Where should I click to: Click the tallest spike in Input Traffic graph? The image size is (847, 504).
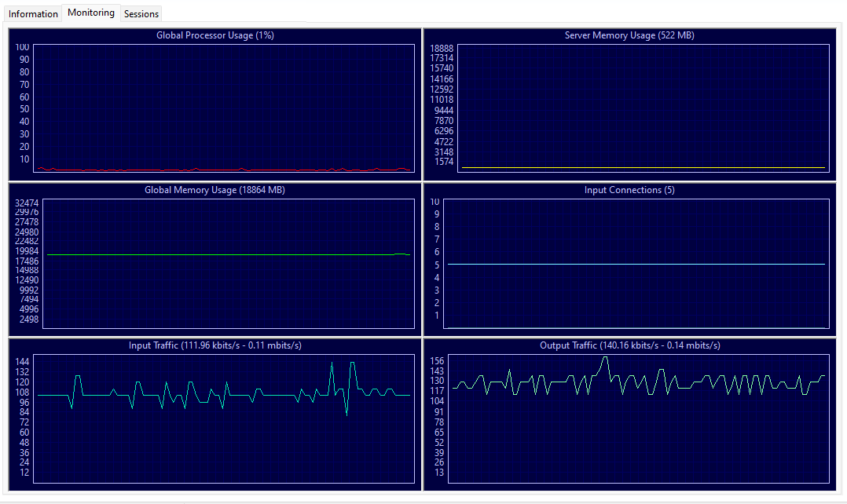[x=350, y=362]
